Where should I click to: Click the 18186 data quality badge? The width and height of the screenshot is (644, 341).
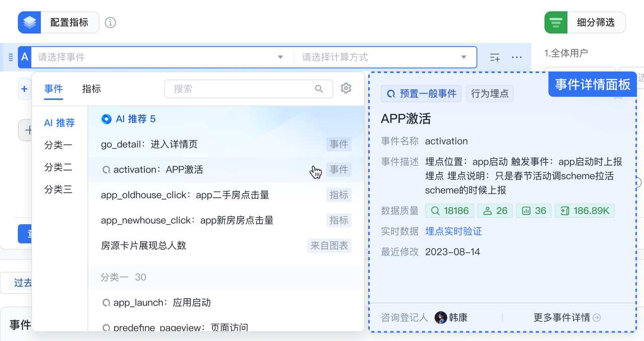[449, 211]
